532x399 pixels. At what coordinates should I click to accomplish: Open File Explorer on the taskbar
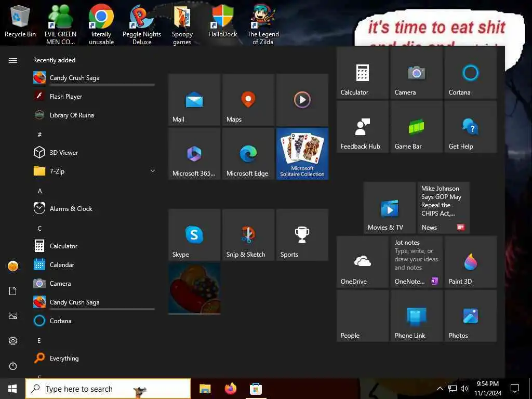click(205, 389)
